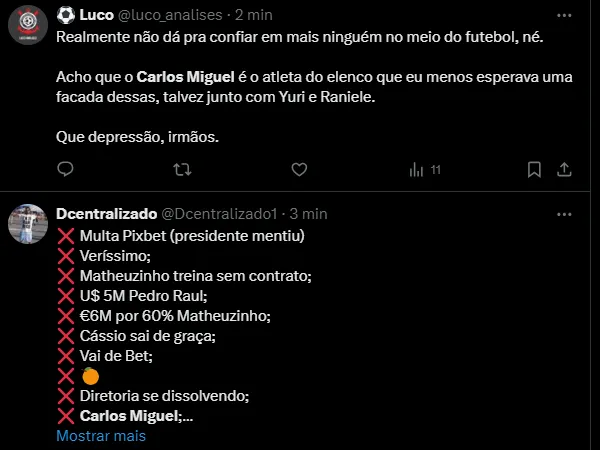Image resolution: width=600 pixels, height=450 pixels.
Task: Expand the post with 'Mostrar mais'
Action: point(101,436)
